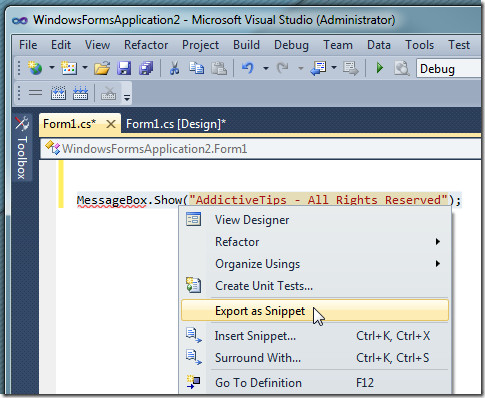Switch to Form1.cs [Design] tab
This screenshot has height=398, width=485.
(176, 124)
